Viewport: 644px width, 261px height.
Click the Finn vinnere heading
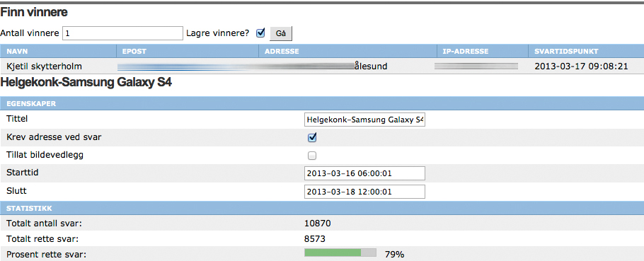point(34,12)
